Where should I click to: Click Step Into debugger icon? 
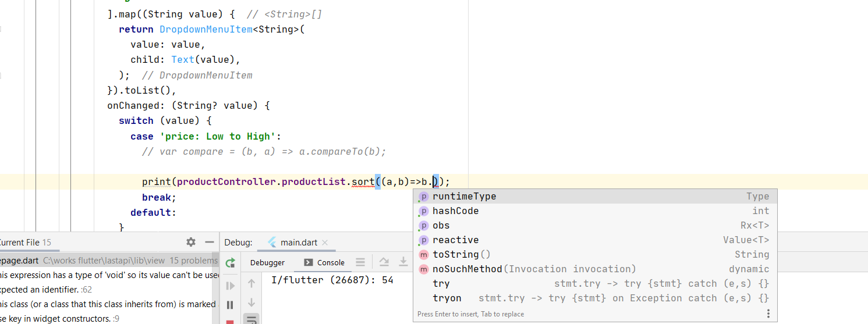pyautogui.click(x=403, y=262)
